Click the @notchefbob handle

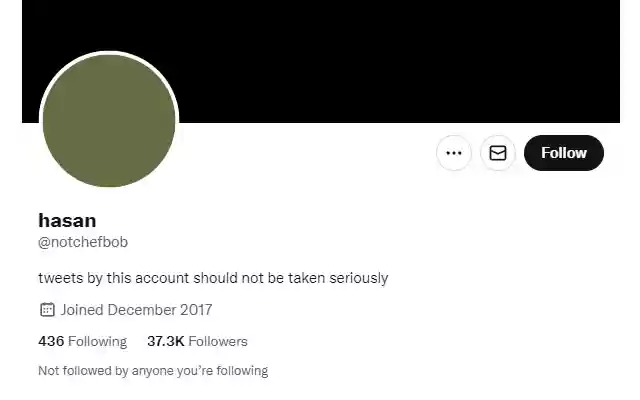click(83, 242)
